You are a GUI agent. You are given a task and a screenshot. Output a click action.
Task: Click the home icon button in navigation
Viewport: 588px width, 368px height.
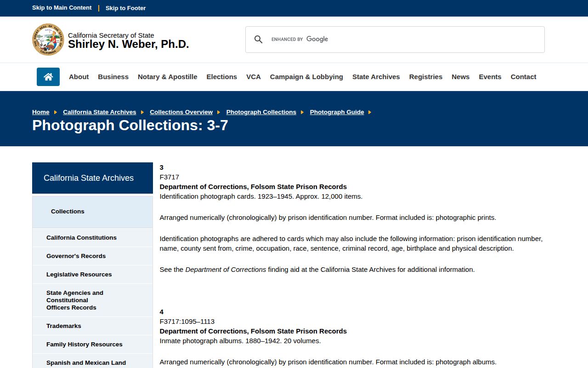[x=48, y=77]
